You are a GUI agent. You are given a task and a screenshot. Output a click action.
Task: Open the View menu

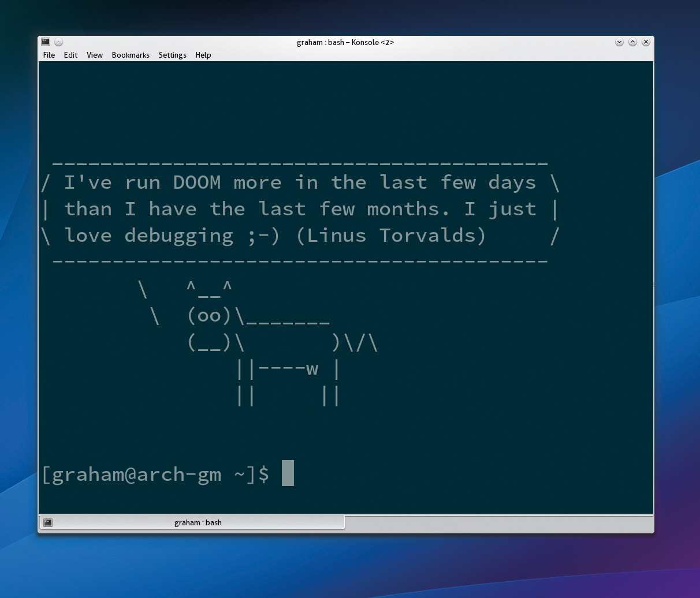95,55
